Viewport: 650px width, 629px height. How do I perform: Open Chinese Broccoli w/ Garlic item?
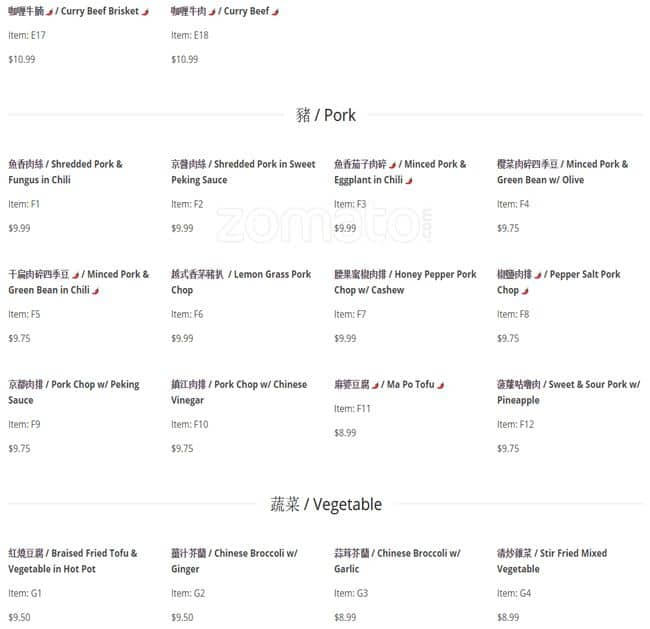click(397, 561)
